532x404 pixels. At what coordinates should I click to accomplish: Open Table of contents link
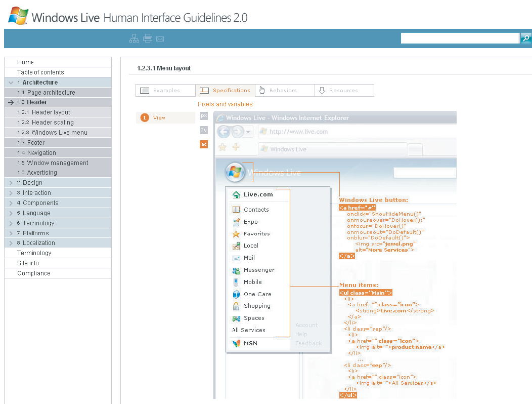(x=58, y=72)
